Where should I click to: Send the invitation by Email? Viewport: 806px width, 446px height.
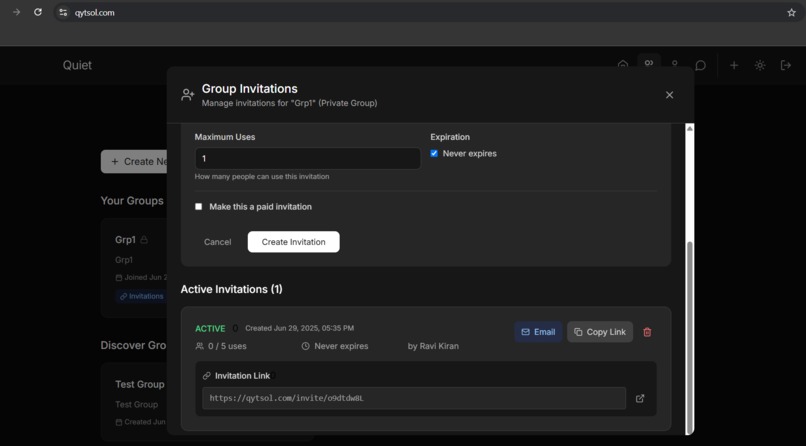538,332
